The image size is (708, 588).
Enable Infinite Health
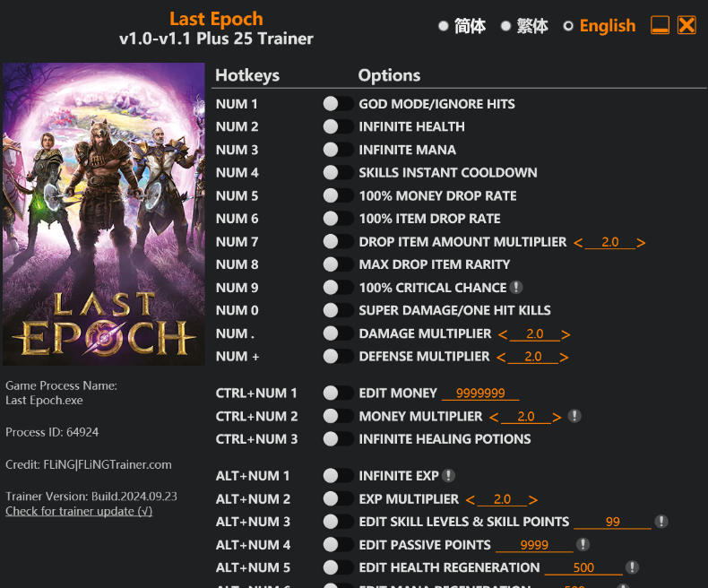pos(338,126)
